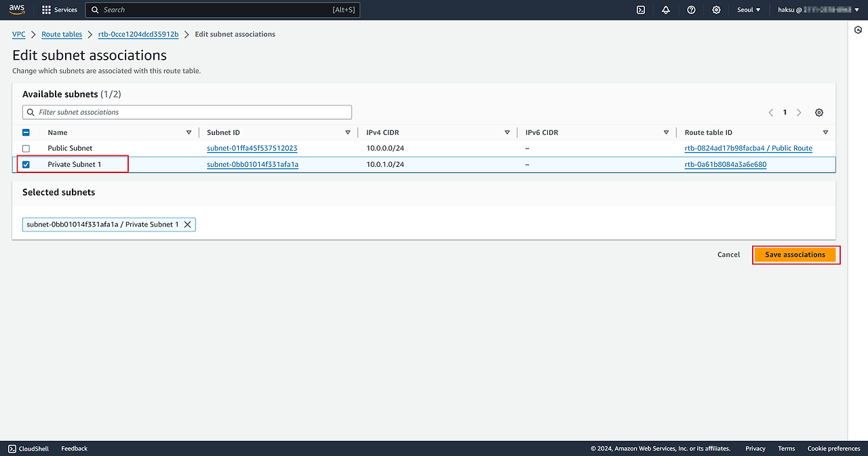
Task: Click the Filter subnet associations field
Action: pyautogui.click(x=187, y=113)
